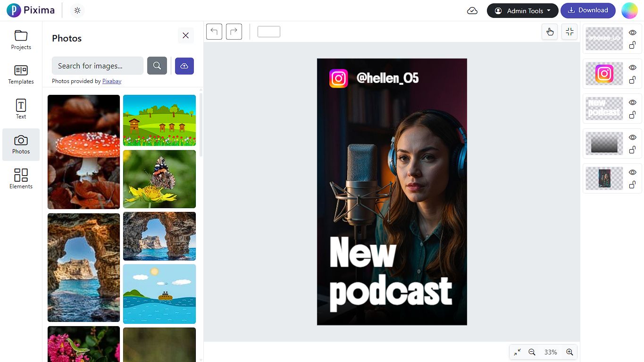Click the 33% zoom level value
Screen dimensions: 644x362
[x=551, y=352]
